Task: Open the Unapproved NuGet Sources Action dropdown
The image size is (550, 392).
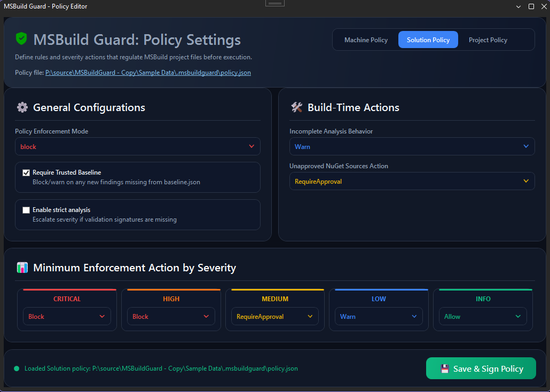Action: tap(412, 181)
